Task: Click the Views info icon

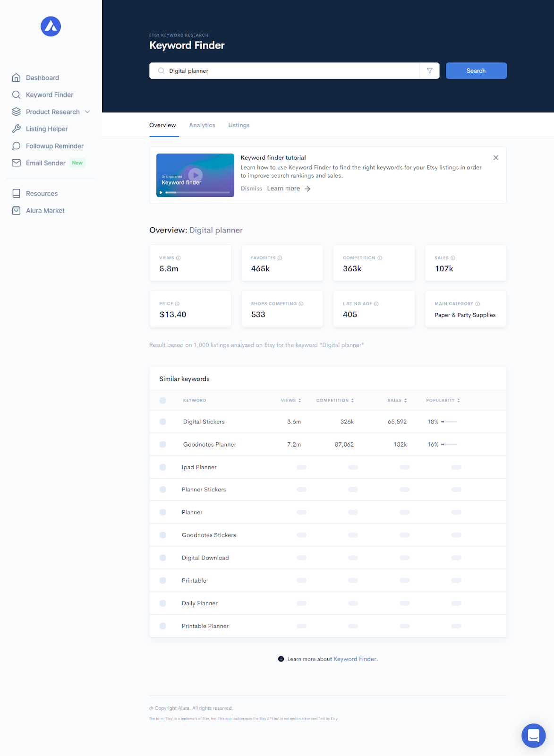Action: 179,258
